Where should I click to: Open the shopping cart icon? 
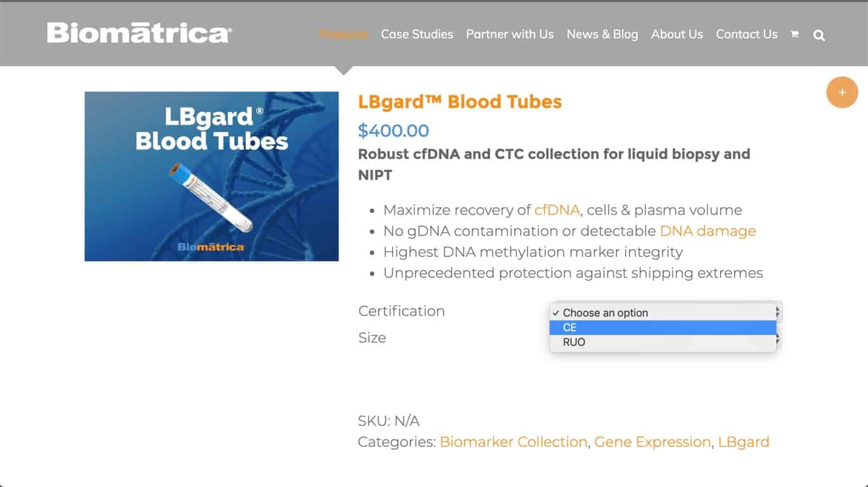click(x=794, y=34)
